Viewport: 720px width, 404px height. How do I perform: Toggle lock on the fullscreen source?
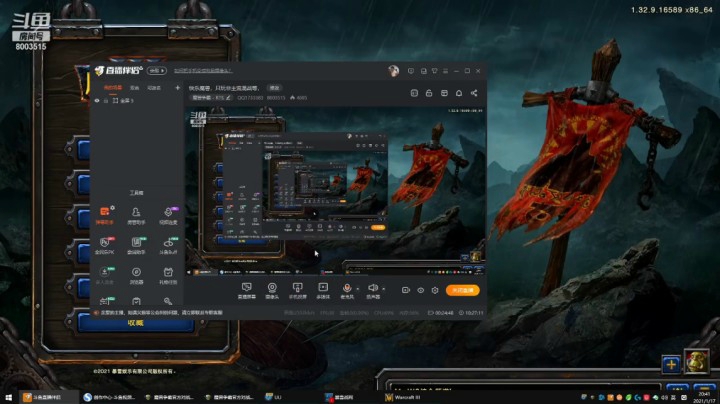click(x=106, y=101)
